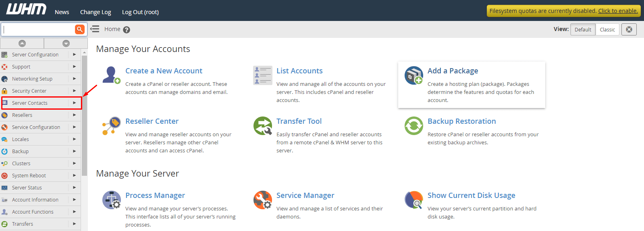Image resolution: width=644 pixels, height=231 pixels.
Task: Click the List Accounts icon
Action: point(263,75)
